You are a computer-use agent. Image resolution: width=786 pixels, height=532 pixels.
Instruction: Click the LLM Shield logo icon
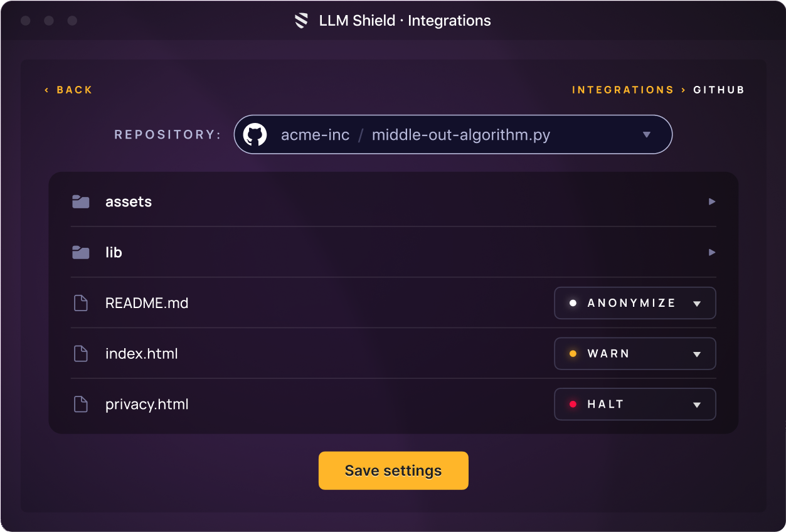coord(302,21)
